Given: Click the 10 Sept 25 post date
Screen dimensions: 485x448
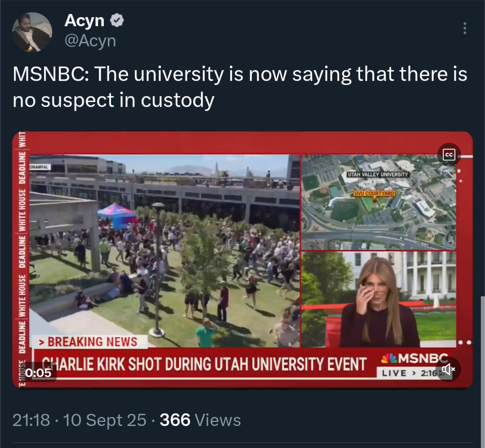Looking at the screenshot, I should click(x=105, y=420).
